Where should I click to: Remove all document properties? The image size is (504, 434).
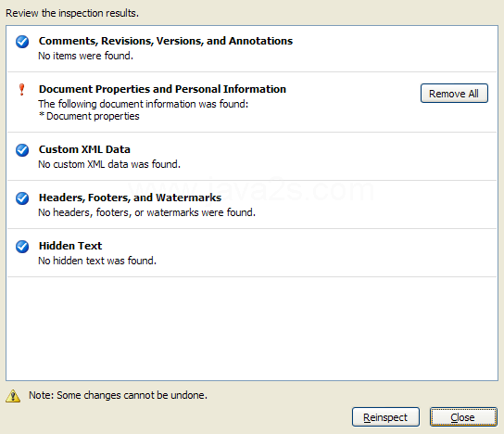(454, 94)
